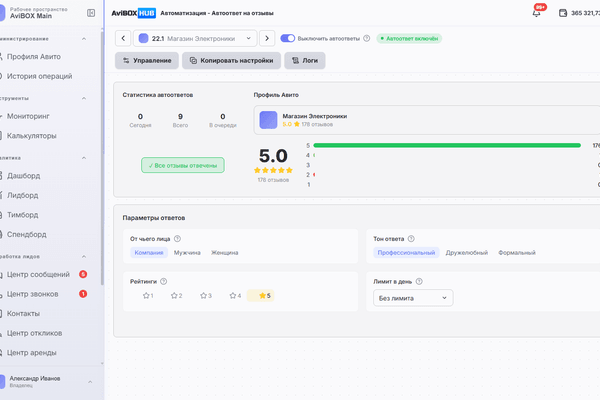
Task: Go to next profile arrow
Action: click(267, 38)
